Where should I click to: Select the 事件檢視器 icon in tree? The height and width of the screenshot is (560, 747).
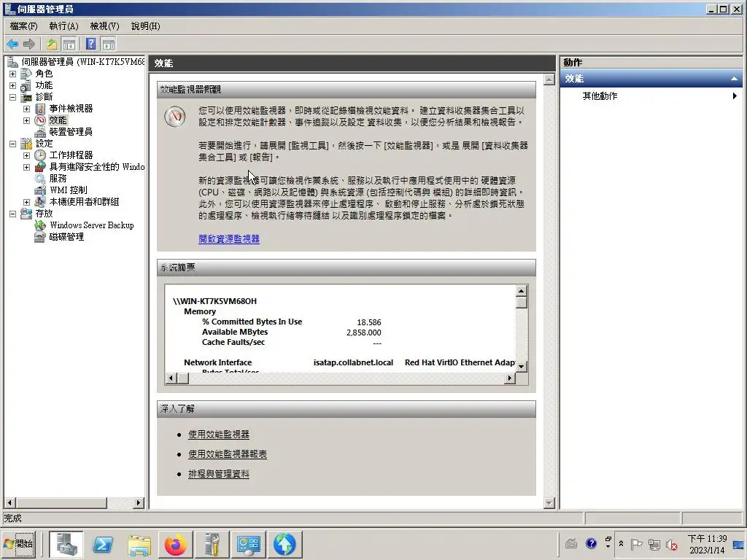40,109
